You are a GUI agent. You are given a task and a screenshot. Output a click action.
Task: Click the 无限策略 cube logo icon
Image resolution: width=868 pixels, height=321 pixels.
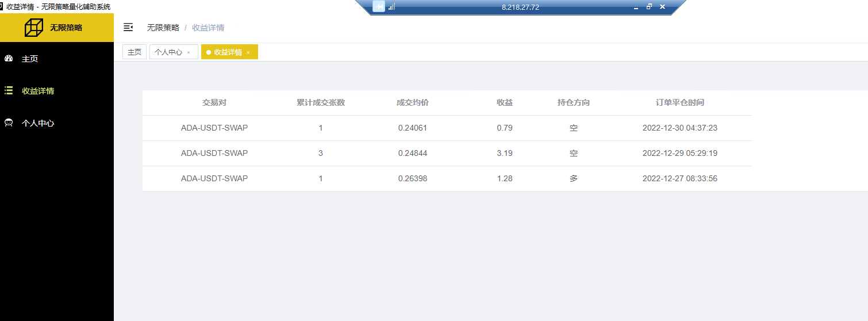[34, 28]
